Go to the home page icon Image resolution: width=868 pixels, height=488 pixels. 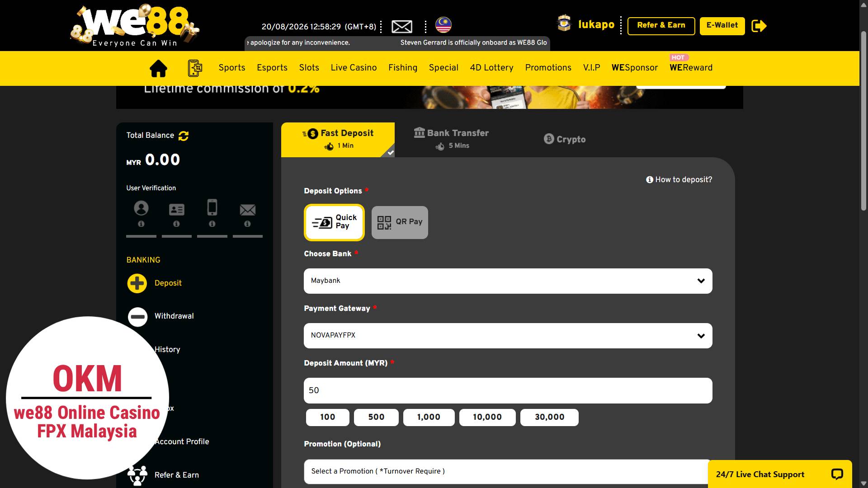[158, 68]
